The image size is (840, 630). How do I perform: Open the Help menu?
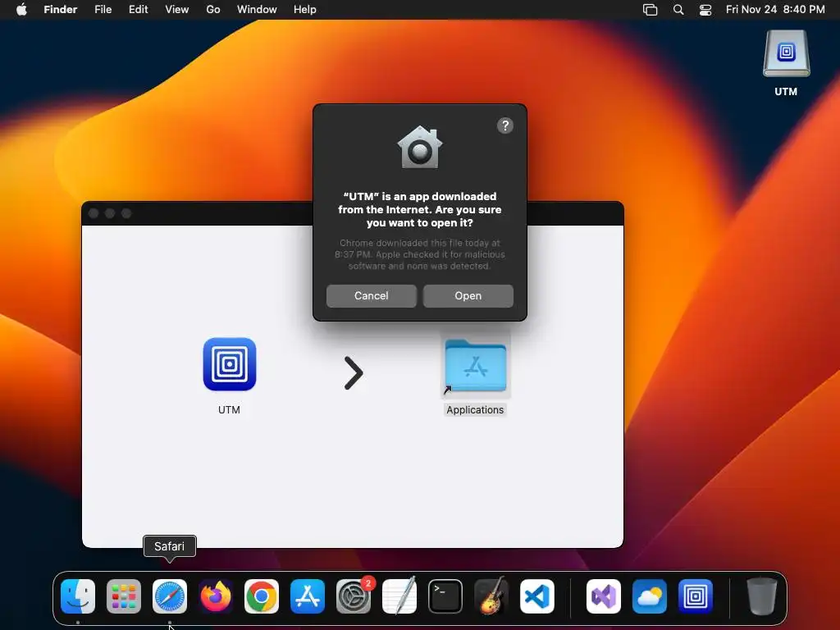coord(305,10)
